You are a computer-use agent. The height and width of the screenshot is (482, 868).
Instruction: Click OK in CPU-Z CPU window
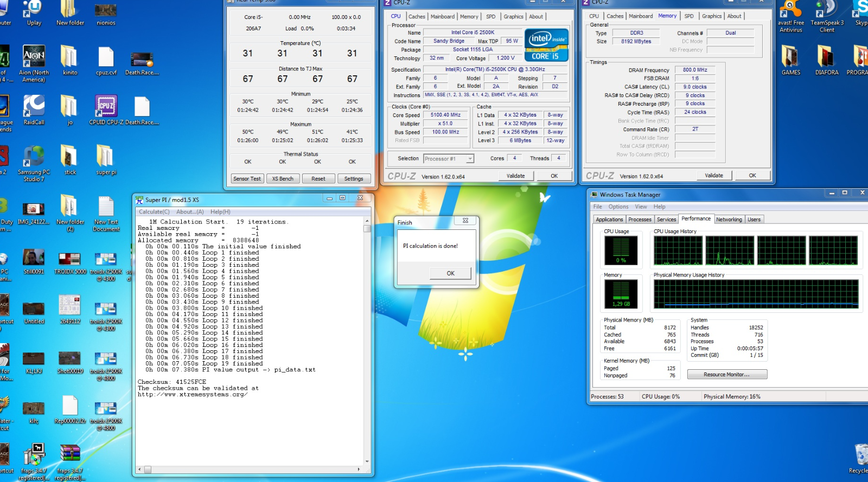point(554,176)
